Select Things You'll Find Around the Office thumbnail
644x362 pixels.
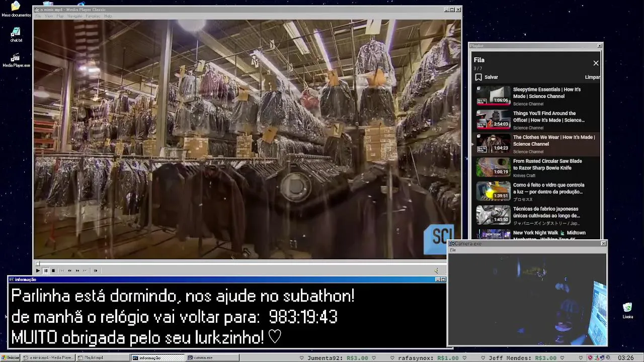click(493, 119)
